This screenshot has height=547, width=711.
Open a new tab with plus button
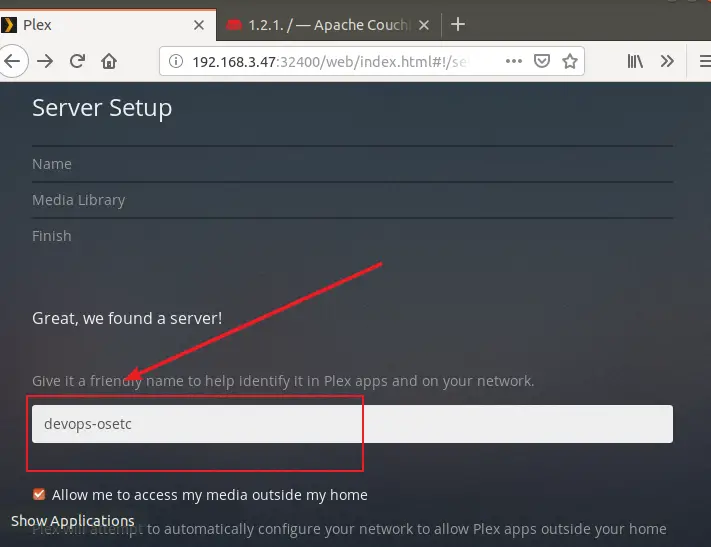pos(458,24)
